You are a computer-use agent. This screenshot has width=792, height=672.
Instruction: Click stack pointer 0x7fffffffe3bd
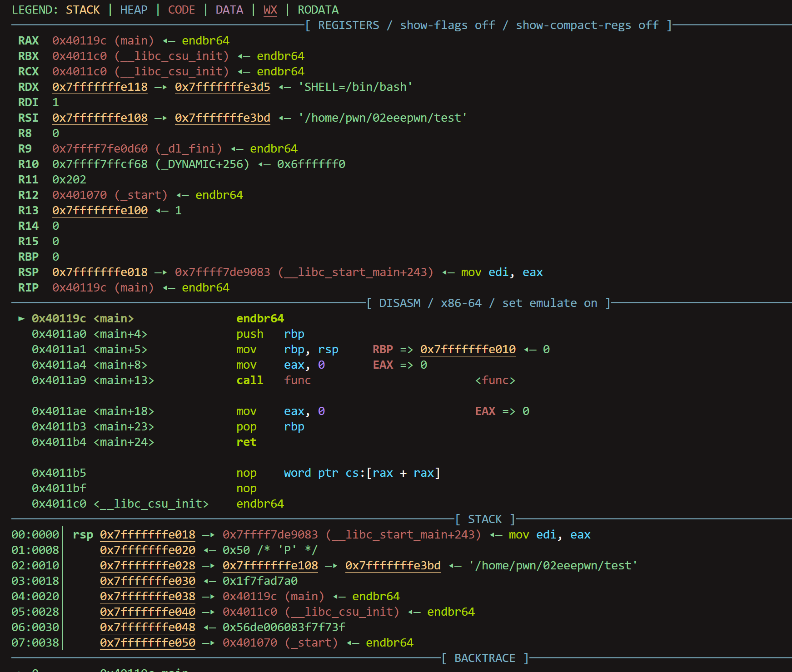click(393, 565)
